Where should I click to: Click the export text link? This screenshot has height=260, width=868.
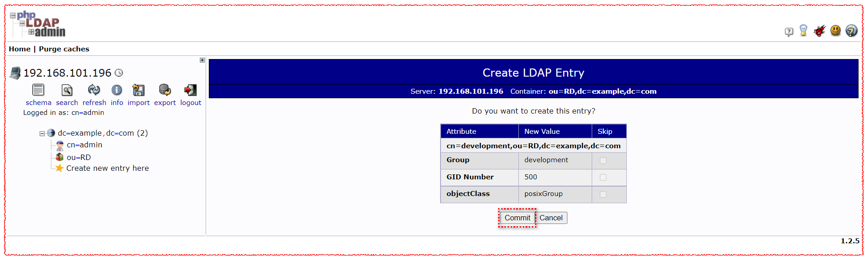(x=165, y=103)
